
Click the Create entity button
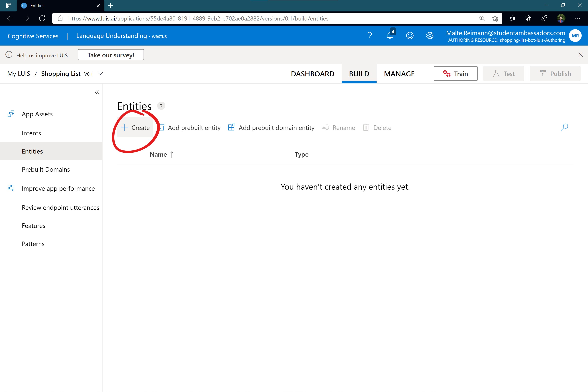click(135, 128)
